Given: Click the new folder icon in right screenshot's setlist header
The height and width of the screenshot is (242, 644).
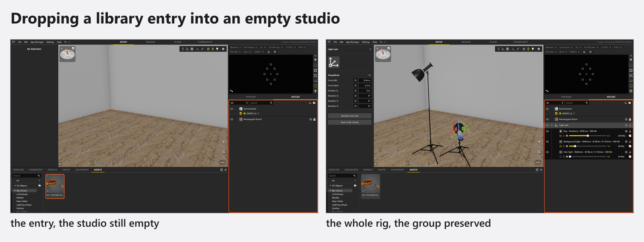Looking at the screenshot, I should (630, 103).
